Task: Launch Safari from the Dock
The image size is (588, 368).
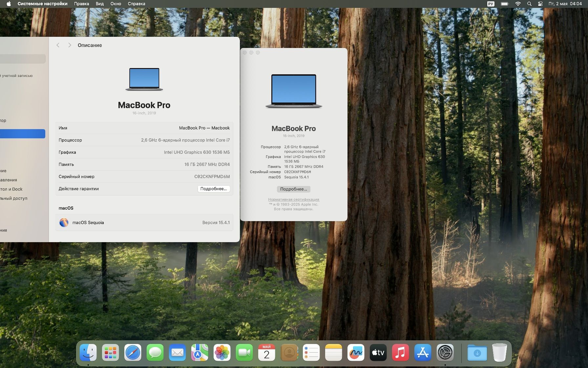Action: (133, 353)
